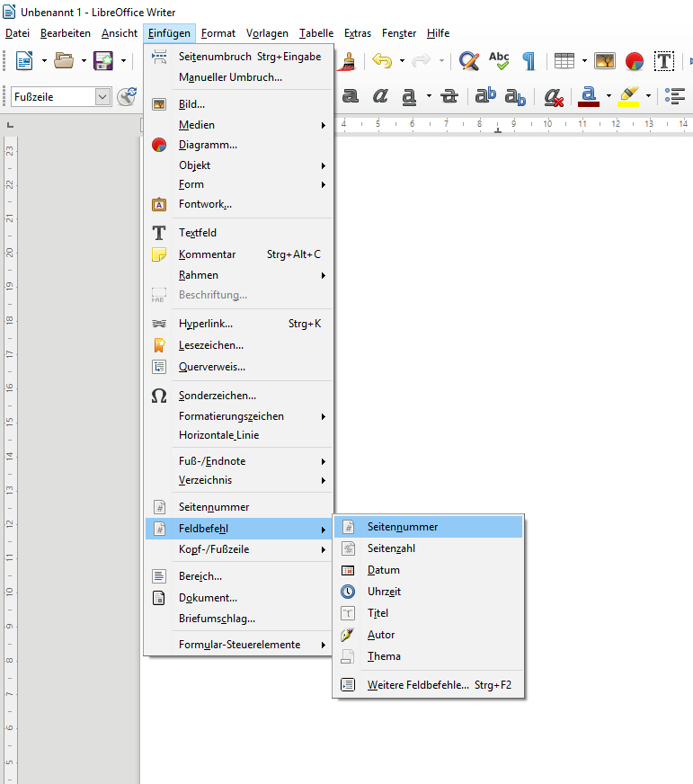Viewport: 693px width, 784px height.
Task: Open the font color dropdown arrow
Action: (609, 95)
